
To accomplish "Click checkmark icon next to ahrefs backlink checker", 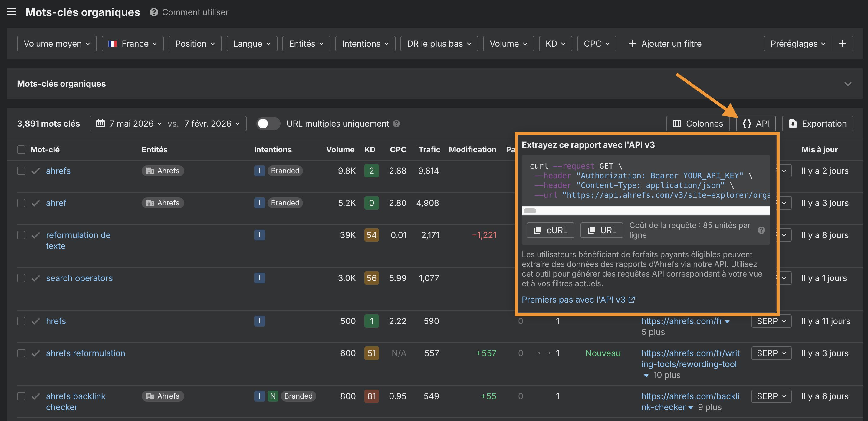I will 36,396.
